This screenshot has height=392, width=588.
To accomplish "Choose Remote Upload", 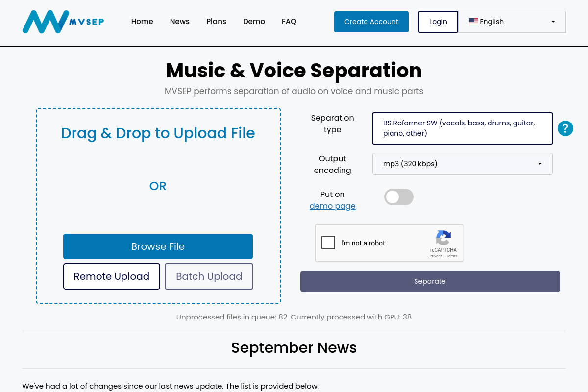I will 112,276.
